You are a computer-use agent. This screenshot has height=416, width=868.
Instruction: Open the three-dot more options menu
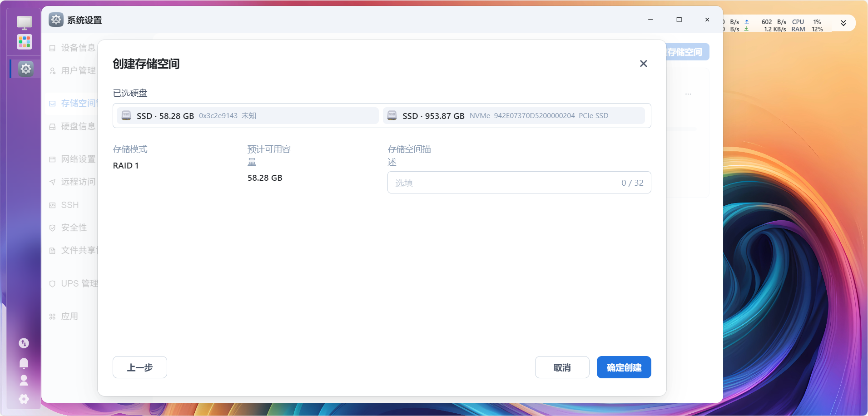[x=688, y=94]
